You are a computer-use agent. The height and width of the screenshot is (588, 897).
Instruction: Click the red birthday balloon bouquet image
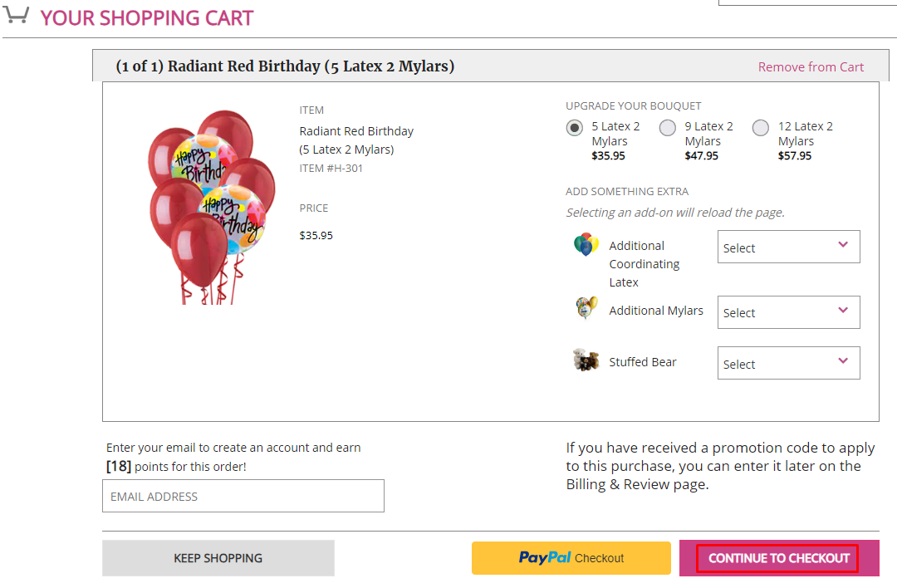click(x=212, y=206)
